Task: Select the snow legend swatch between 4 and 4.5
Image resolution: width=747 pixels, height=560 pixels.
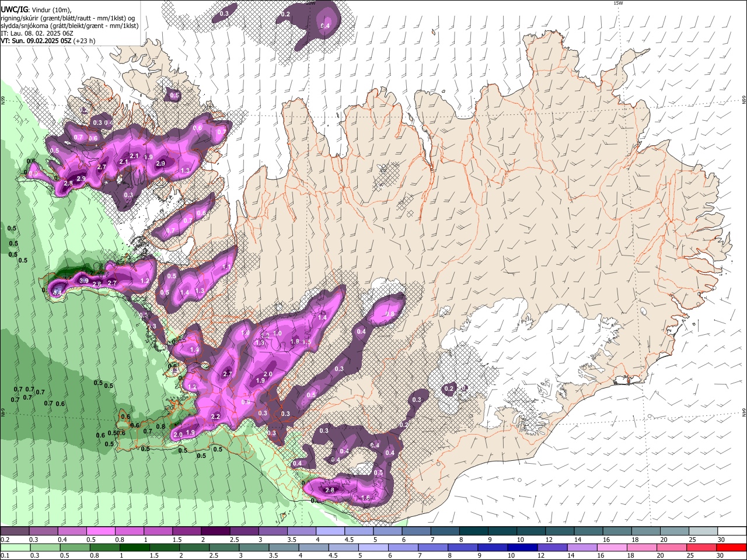Action: click(329, 531)
